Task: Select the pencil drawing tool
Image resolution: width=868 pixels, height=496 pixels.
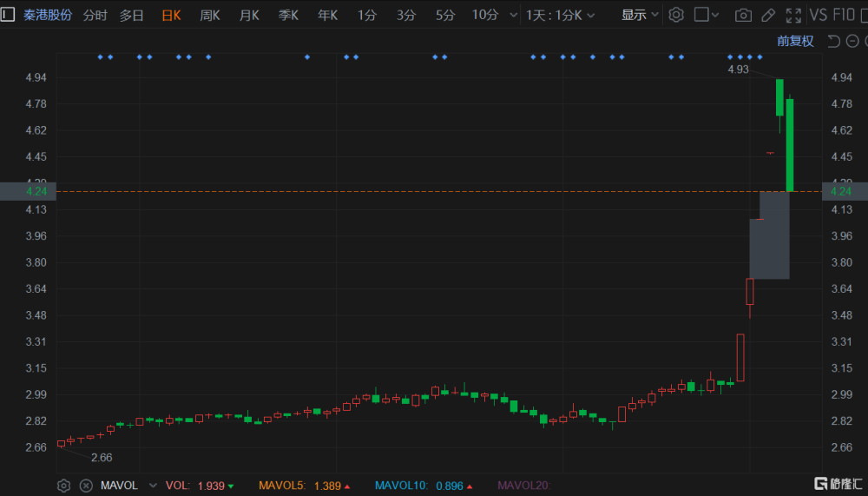Action: (768, 15)
